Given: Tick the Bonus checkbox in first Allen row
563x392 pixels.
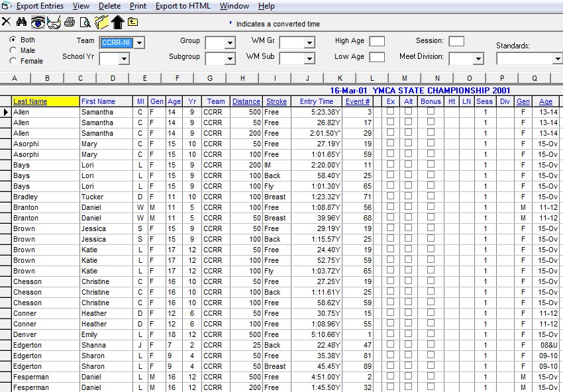Looking at the screenshot, I should point(431,112).
